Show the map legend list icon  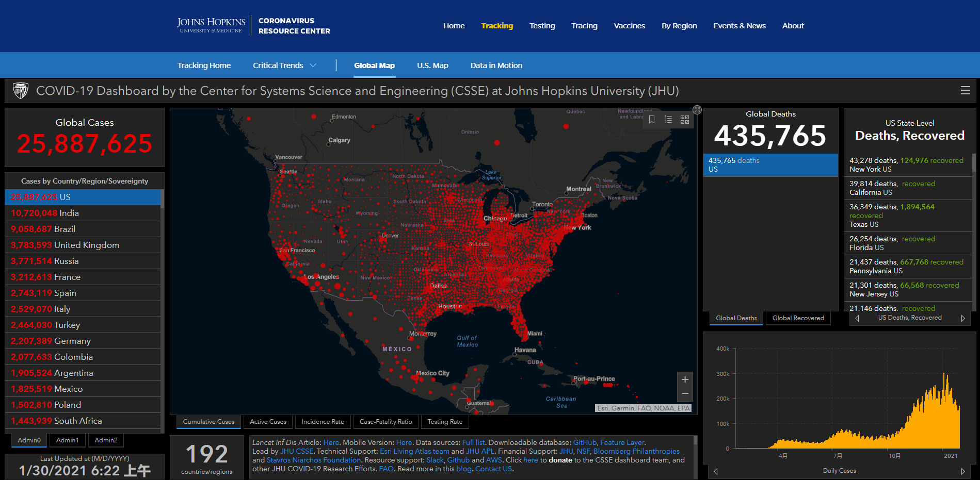668,120
